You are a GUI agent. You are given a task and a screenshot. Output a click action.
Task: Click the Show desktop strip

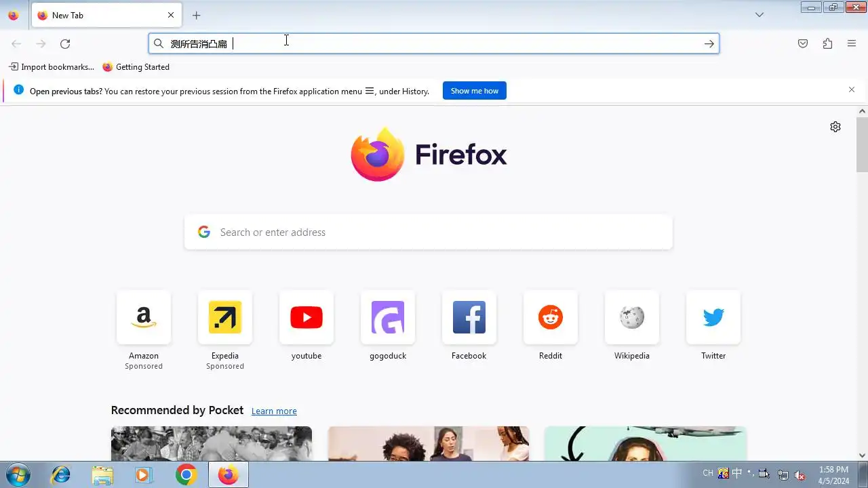click(x=863, y=474)
